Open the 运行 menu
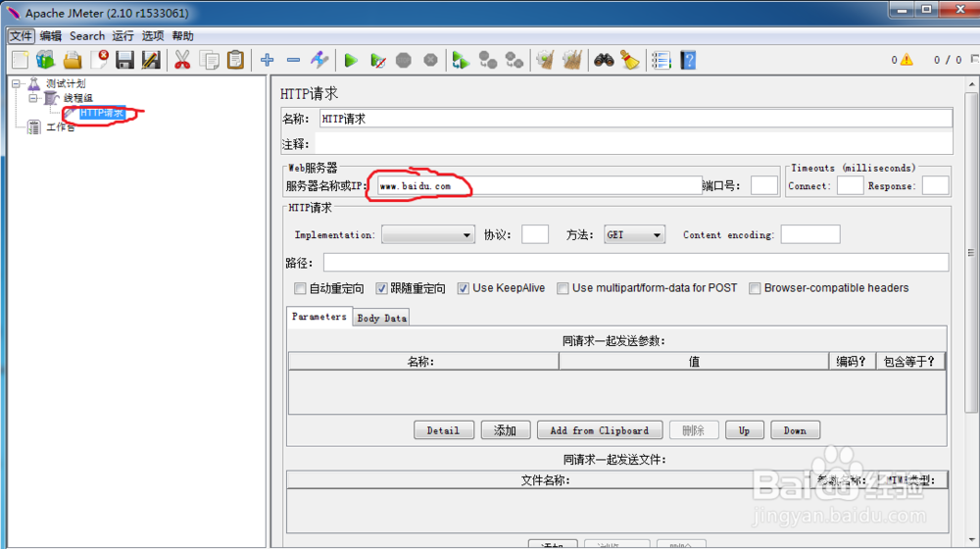The height and width of the screenshot is (549, 980). point(122,35)
